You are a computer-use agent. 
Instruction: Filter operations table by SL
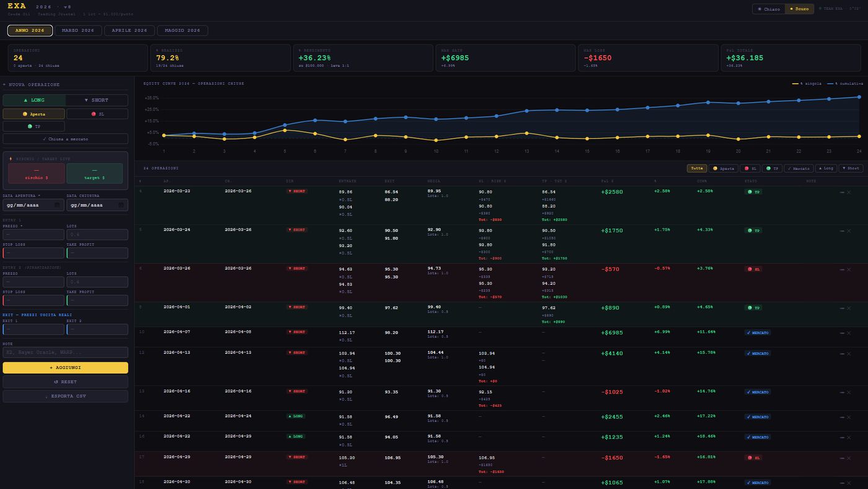tap(750, 168)
